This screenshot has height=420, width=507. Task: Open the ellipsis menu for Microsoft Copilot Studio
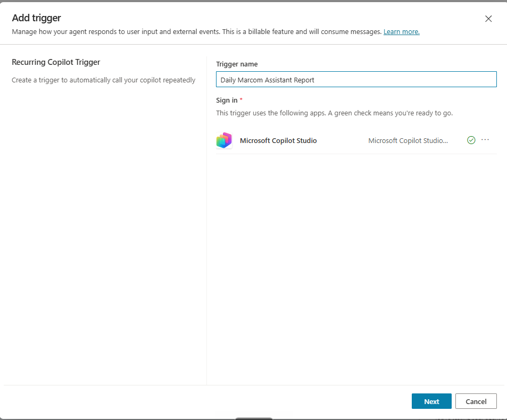click(x=485, y=140)
